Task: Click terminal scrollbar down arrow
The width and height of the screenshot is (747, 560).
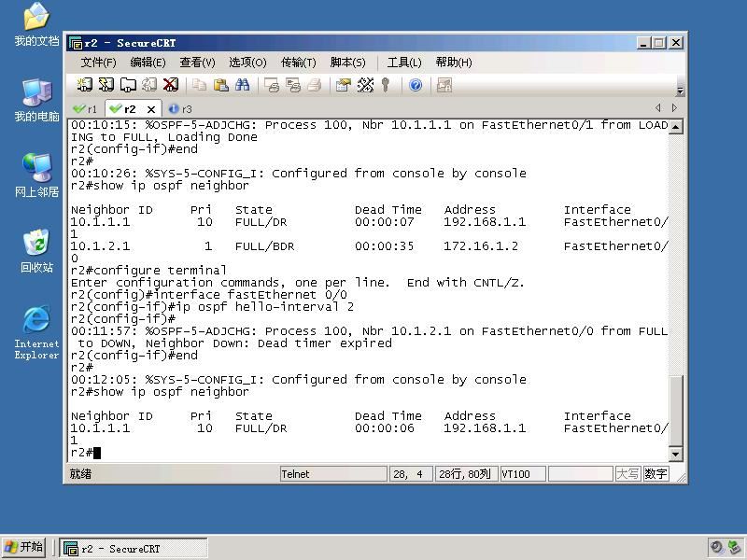Action: [675, 455]
